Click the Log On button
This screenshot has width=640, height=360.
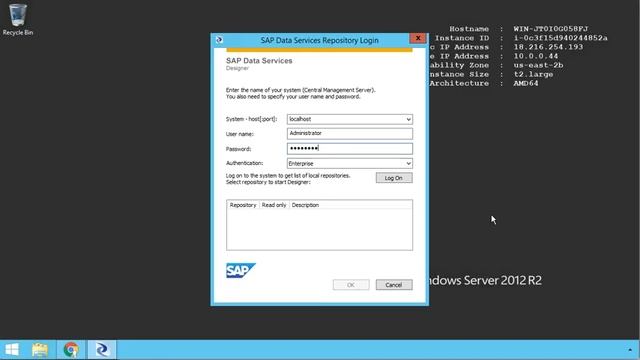click(394, 178)
